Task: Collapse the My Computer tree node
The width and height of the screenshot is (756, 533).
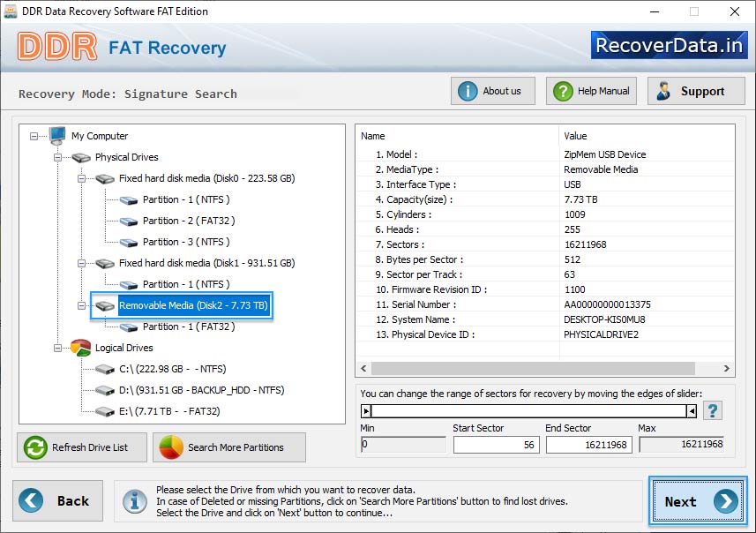Action: [34, 137]
